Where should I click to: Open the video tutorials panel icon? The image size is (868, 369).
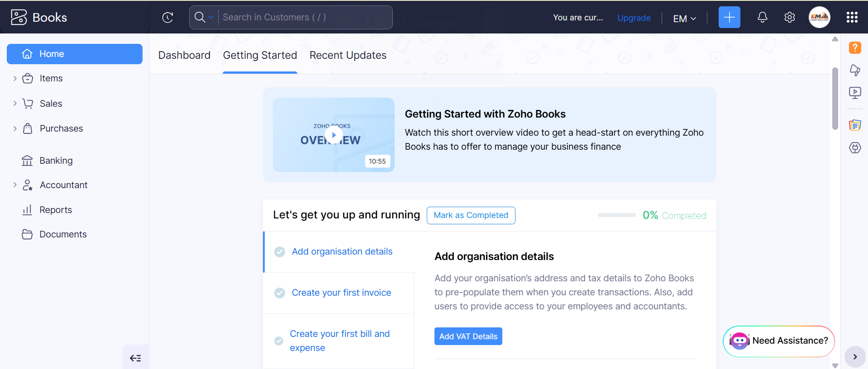854,93
